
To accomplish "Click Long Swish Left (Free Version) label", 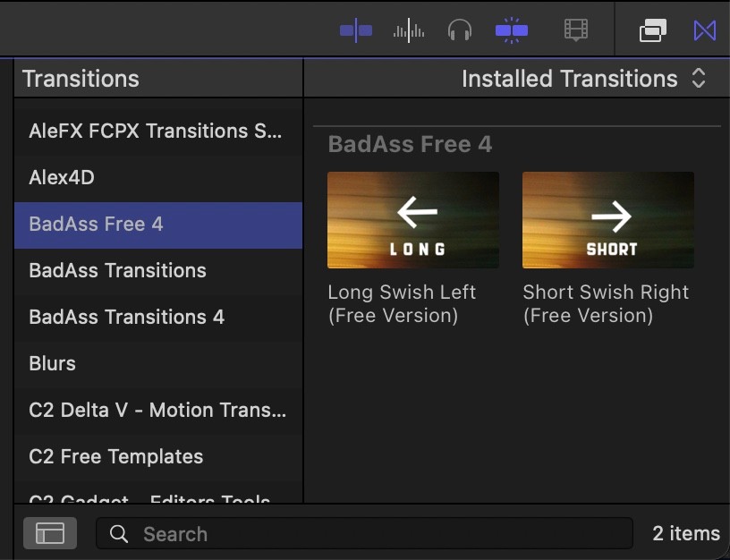I will coord(402,304).
